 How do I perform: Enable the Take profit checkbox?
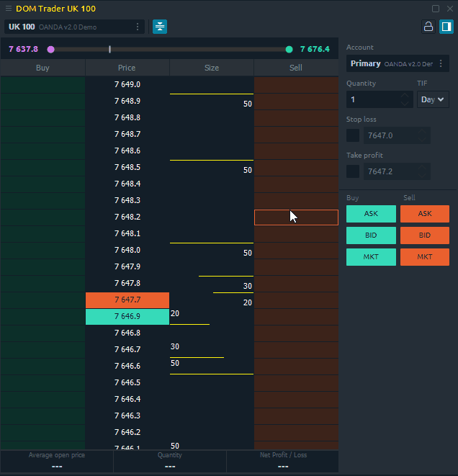pos(353,171)
